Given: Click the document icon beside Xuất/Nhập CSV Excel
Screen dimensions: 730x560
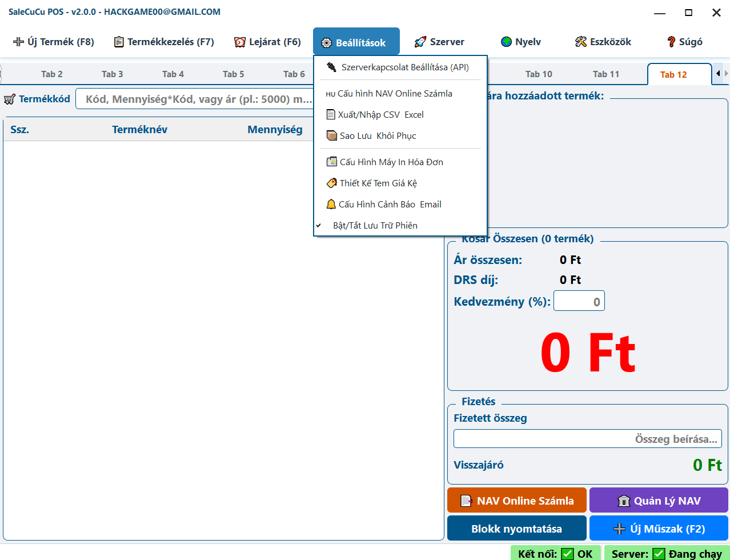Looking at the screenshot, I should point(331,115).
